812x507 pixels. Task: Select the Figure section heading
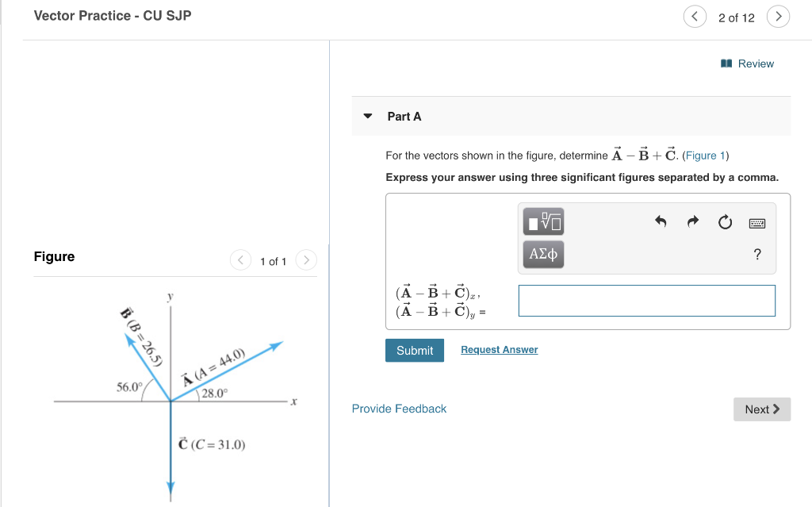(x=54, y=256)
